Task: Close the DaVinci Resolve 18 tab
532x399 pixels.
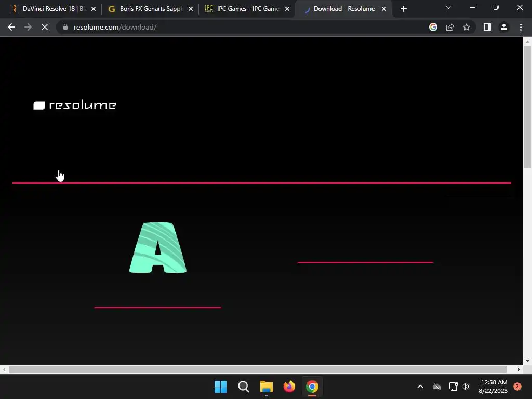Action: [94, 9]
